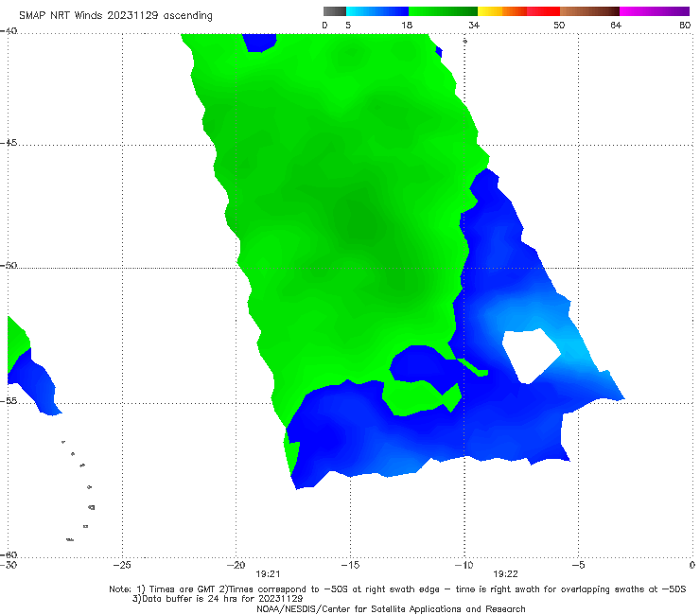Viewport: 700px width, 615px height.
Task: Click the longitude axis label '-25'
Action: (x=122, y=565)
